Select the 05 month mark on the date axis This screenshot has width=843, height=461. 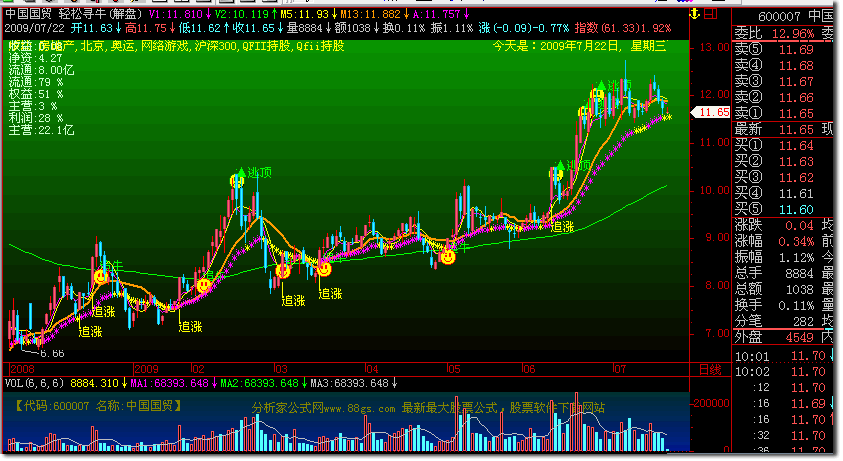pos(454,369)
